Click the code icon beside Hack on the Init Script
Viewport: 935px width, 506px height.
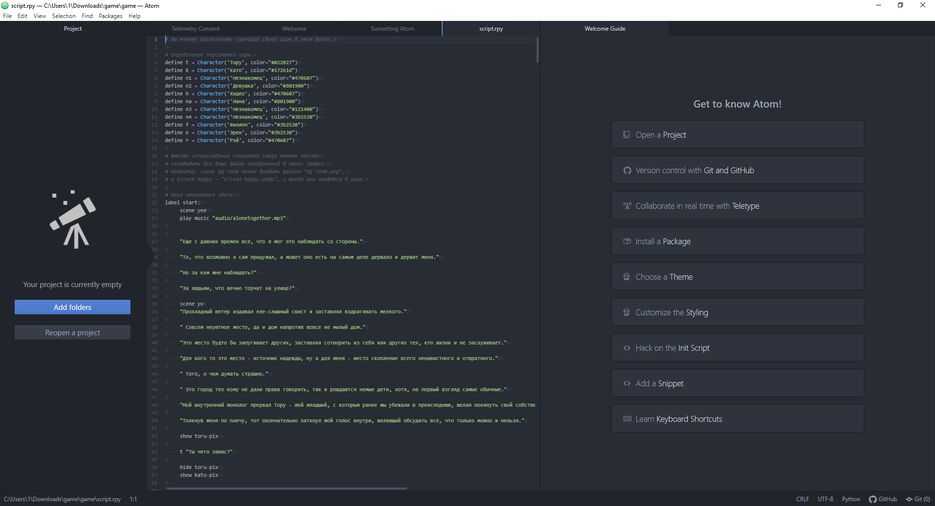[x=627, y=348]
